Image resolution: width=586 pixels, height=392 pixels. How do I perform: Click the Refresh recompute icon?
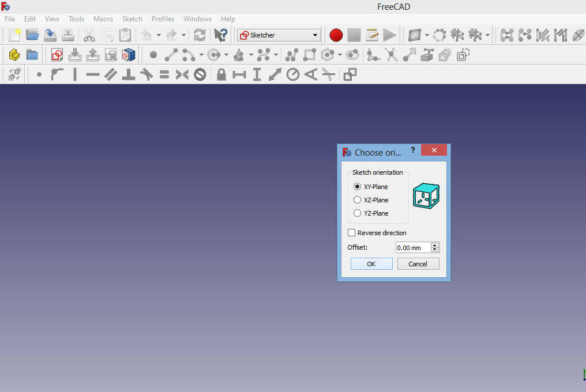200,35
